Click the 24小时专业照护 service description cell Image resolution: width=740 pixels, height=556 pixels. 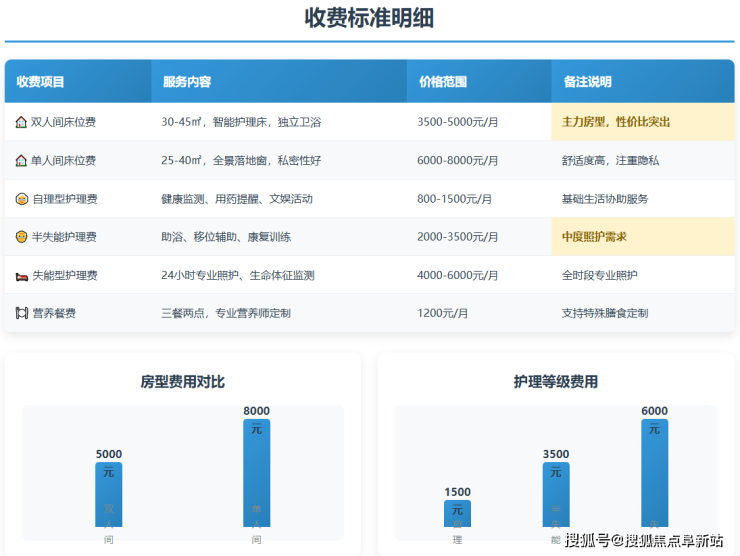(238, 275)
